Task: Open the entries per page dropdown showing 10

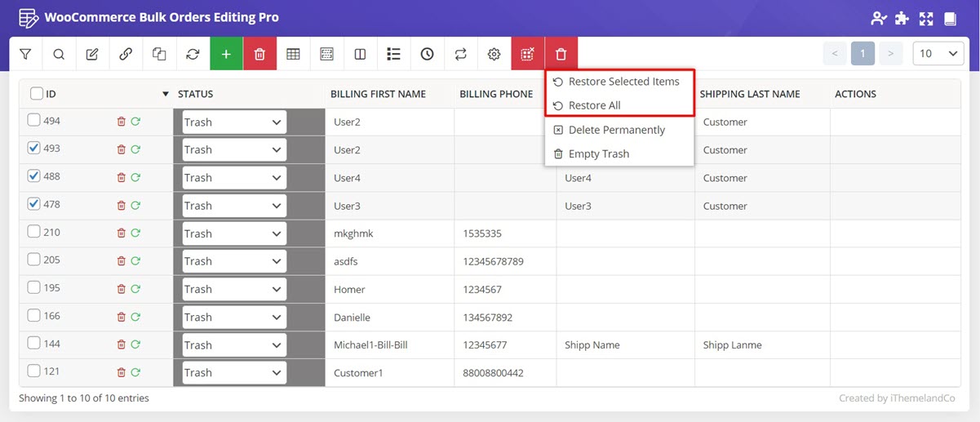Action: coord(938,54)
